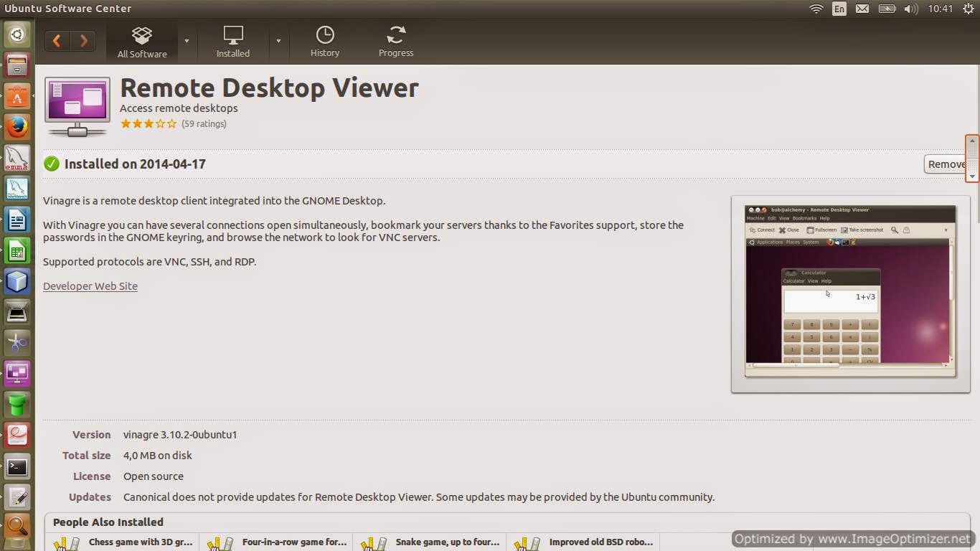
Task: Expand the Installed dropdown arrow
Action: [278, 41]
